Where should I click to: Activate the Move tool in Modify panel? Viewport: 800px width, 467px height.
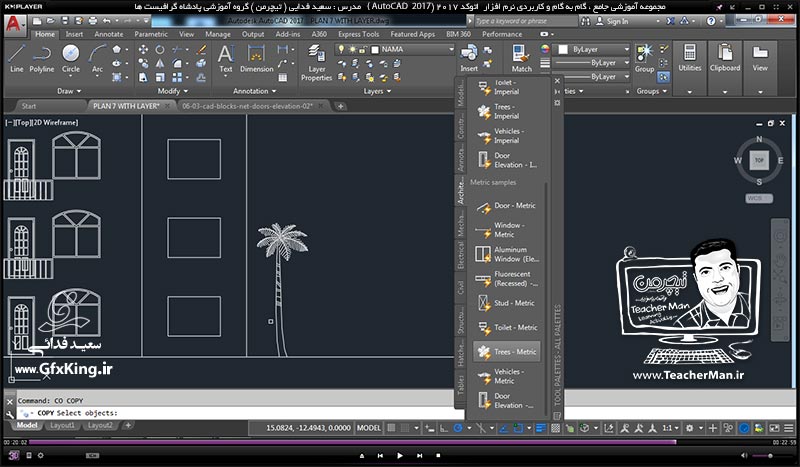[143, 50]
